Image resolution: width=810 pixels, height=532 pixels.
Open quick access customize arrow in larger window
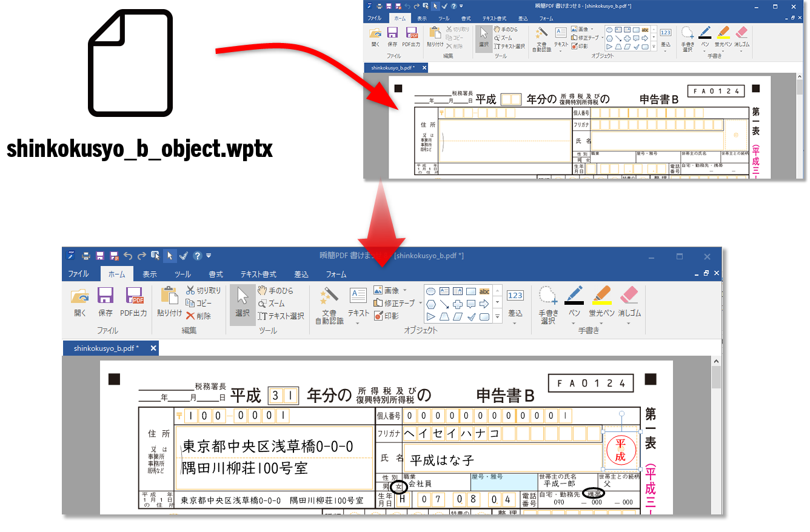click(x=209, y=256)
